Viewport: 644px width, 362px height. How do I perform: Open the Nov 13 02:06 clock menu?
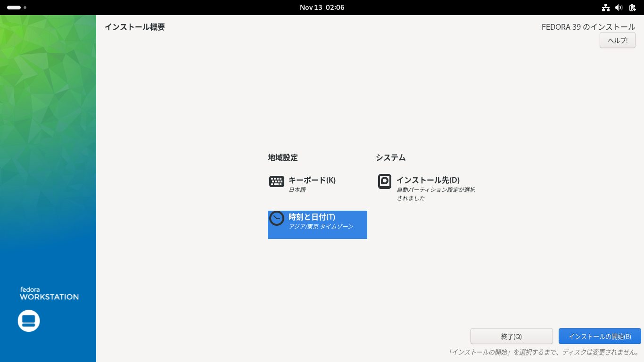[x=322, y=8]
